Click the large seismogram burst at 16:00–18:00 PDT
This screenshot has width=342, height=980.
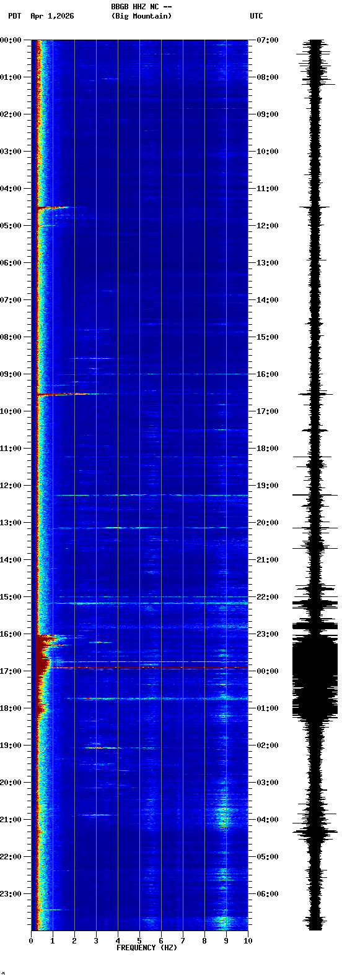[x=315, y=677]
